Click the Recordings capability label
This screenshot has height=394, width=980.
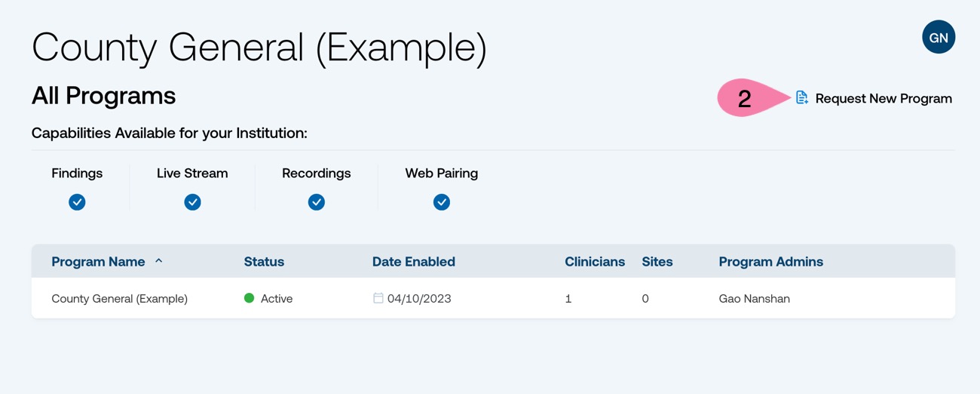tap(317, 173)
